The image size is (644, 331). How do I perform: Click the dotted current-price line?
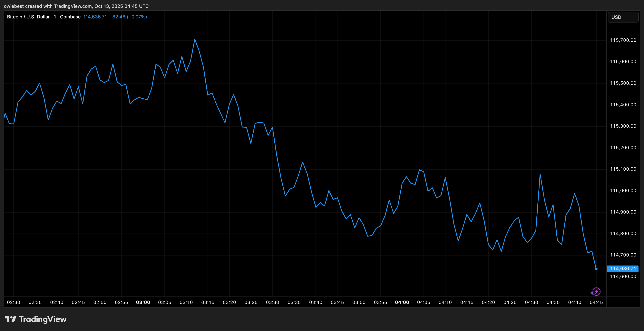click(x=300, y=269)
